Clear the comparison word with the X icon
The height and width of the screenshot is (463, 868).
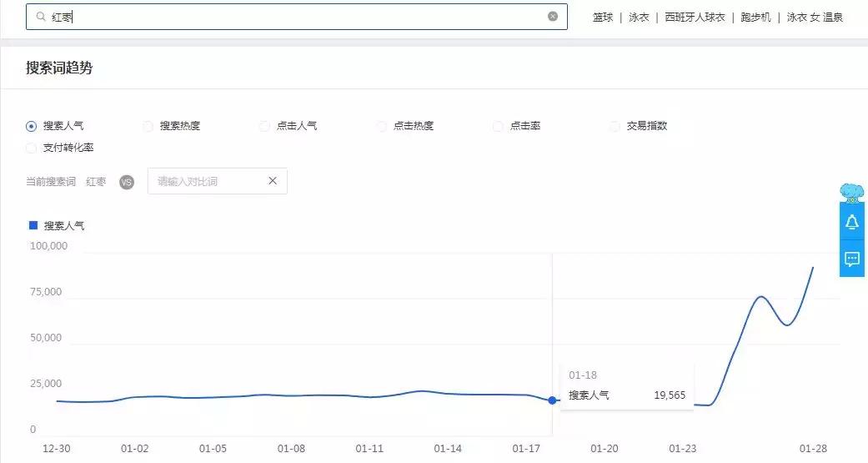tap(273, 180)
